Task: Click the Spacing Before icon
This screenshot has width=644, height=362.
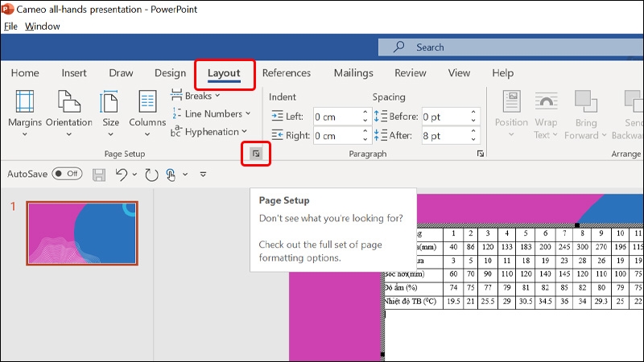Action: pos(380,117)
